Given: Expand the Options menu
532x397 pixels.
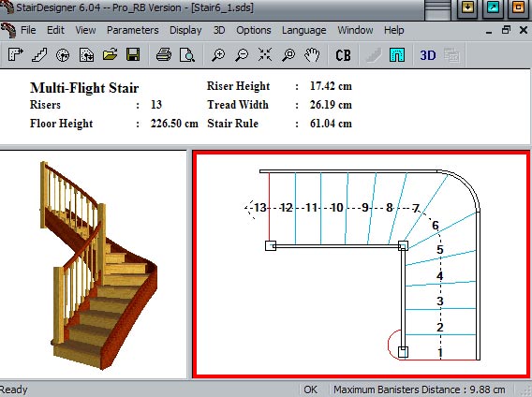Looking at the screenshot, I should point(254,30).
